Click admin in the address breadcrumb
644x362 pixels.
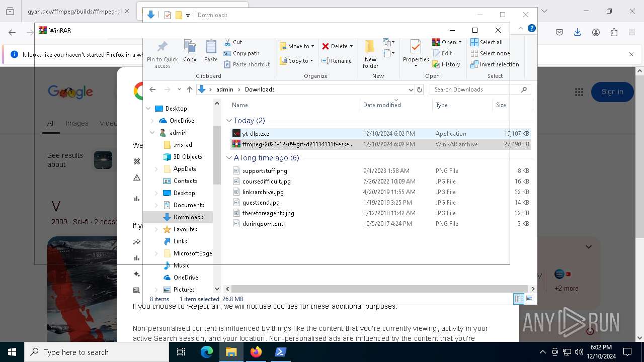click(x=224, y=89)
